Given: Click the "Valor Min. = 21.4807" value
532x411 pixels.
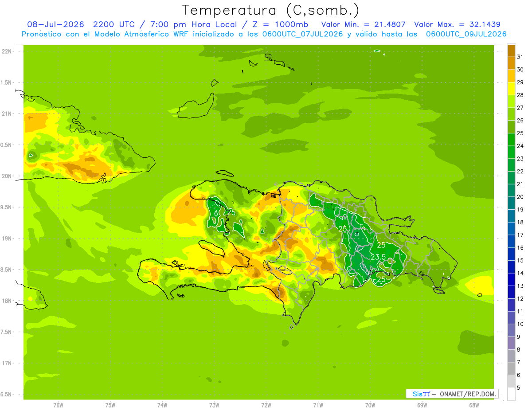Looking at the screenshot, I should click(x=363, y=24).
